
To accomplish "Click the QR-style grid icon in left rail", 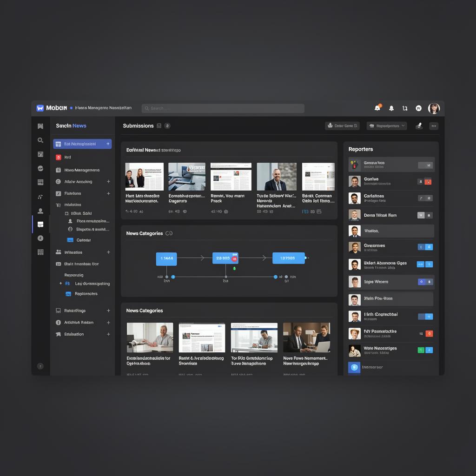I will tap(40, 252).
